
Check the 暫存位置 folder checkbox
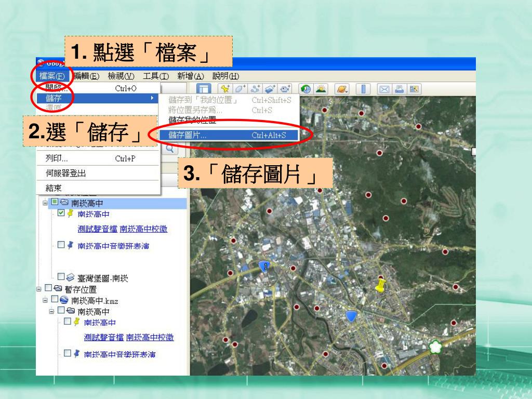click(x=48, y=288)
